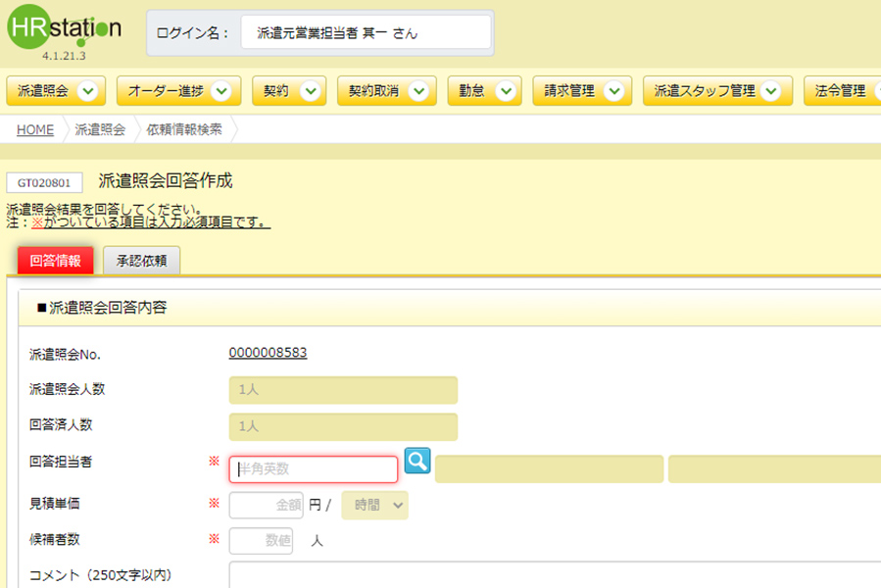Click the 派遣照会回答作成 page title
Screen dimensions: 881x588
point(166,181)
